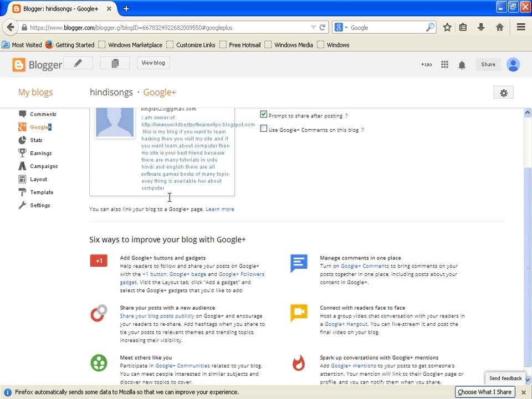
Task: Click the Comments sidebar icon
Action: [x=22, y=114]
